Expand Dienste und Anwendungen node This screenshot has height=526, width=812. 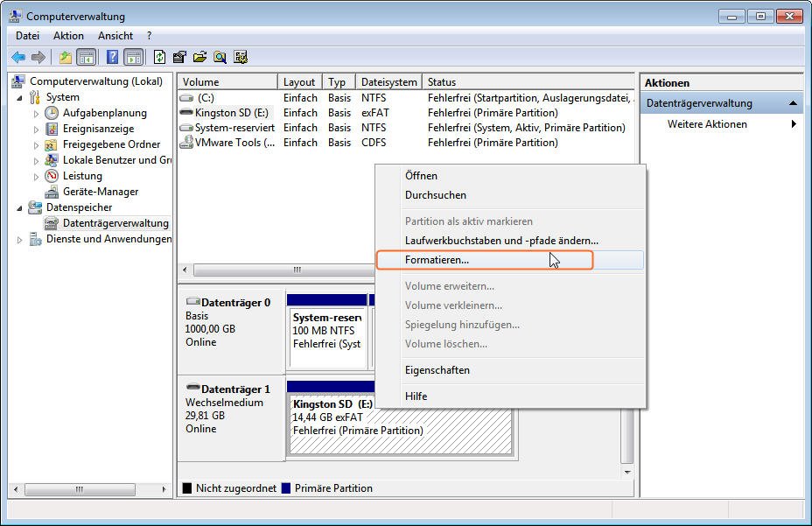[19, 240]
